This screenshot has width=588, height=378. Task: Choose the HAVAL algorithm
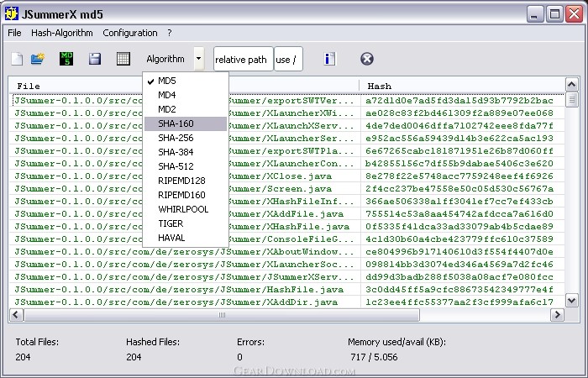(186, 238)
